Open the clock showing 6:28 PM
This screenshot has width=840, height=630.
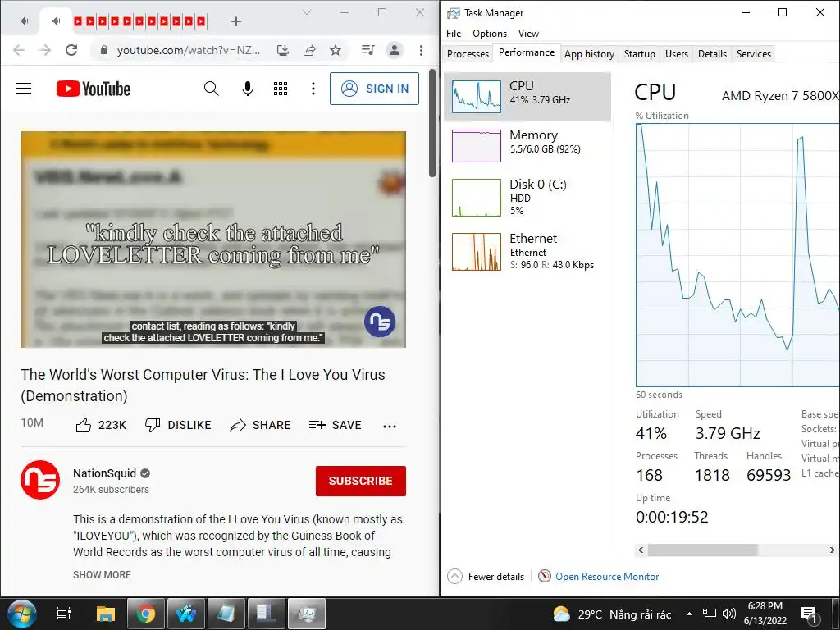(765, 614)
